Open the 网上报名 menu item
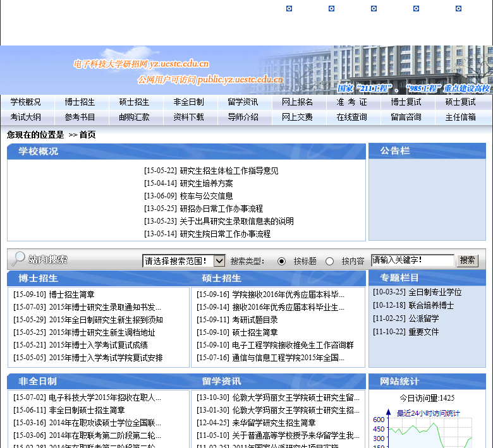This screenshot has width=493, height=448. coord(298,102)
